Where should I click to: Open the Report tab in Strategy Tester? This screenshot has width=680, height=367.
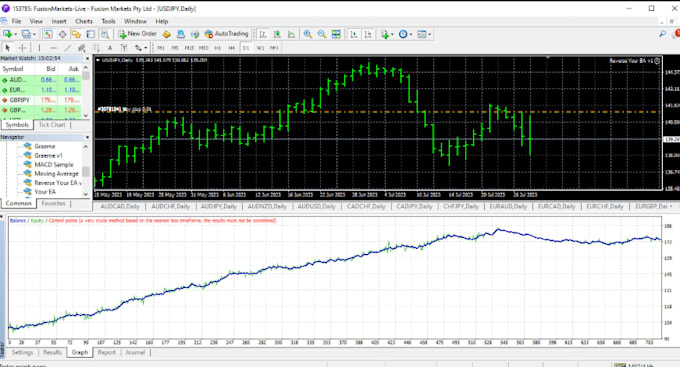[107, 352]
